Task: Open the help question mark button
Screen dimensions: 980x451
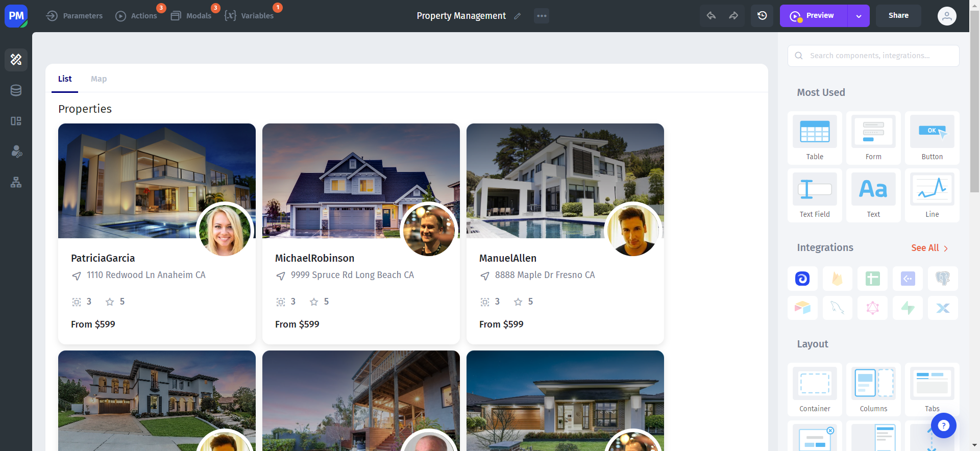Action: [943, 425]
